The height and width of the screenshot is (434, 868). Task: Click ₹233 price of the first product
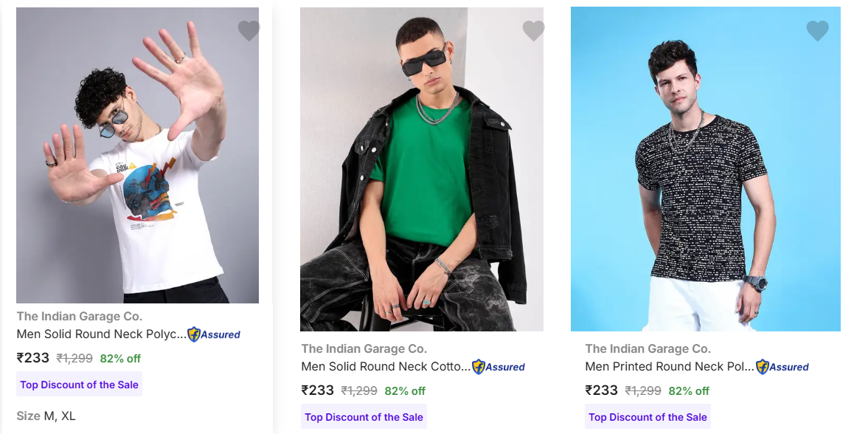coord(33,358)
